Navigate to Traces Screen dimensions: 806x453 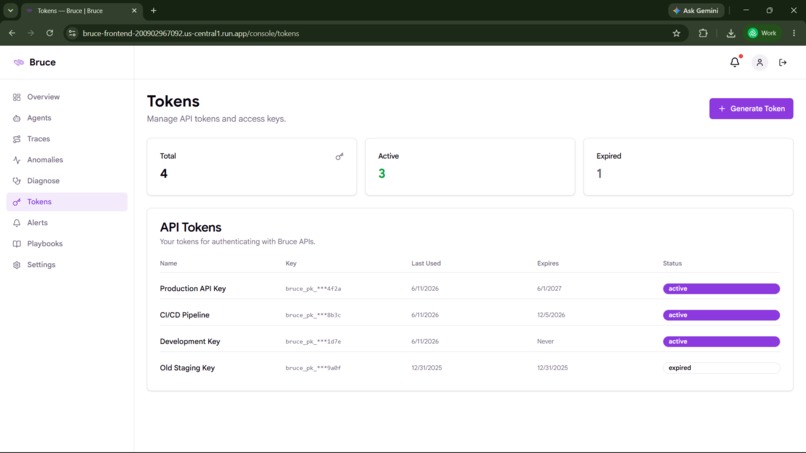click(39, 139)
